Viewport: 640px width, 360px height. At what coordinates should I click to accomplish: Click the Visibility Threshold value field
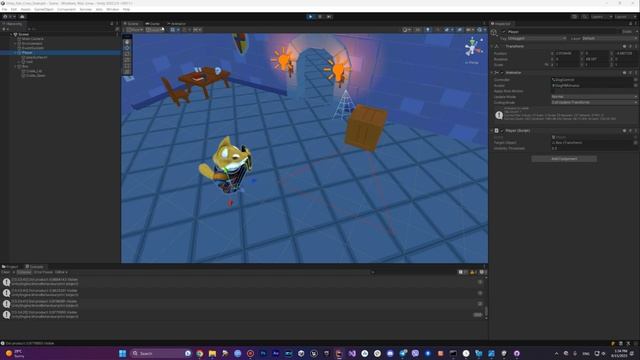(x=594, y=148)
